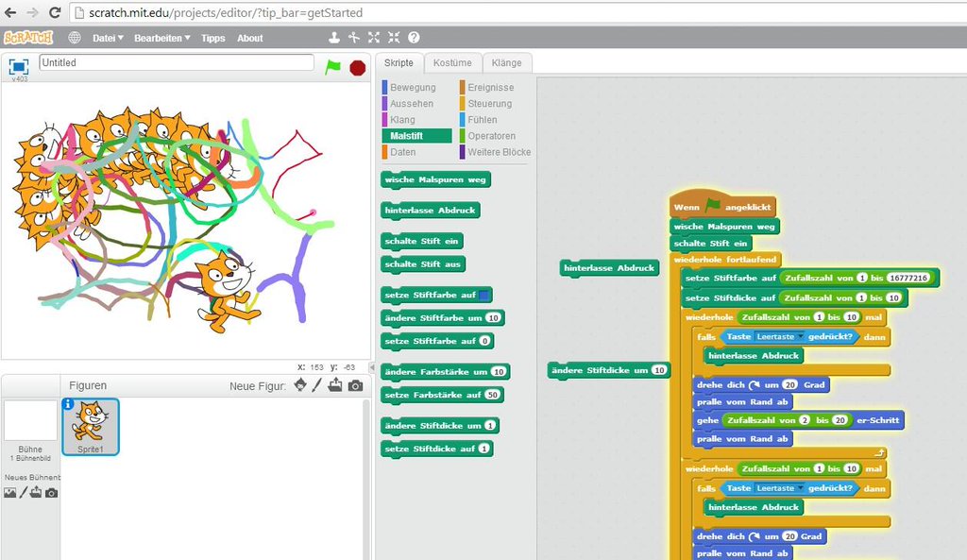Click the detached 'ändere Stiftdicke um 10' script block
967x560 pixels.
(x=609, y=371)
